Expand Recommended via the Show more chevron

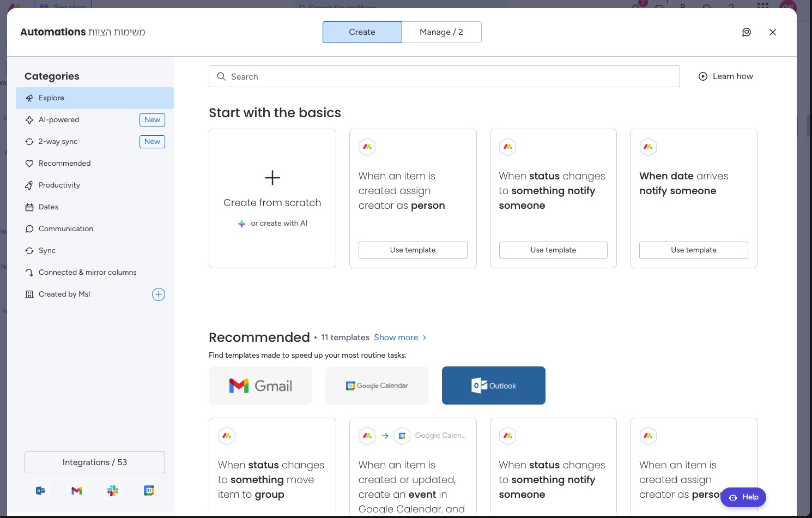[425, 338]
